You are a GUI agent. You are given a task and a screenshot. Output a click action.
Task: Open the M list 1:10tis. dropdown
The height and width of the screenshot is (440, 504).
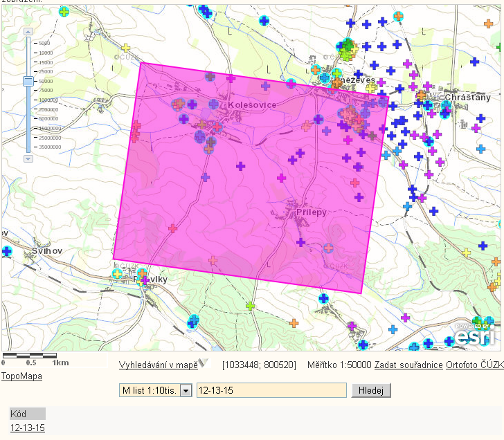[156, 391]
